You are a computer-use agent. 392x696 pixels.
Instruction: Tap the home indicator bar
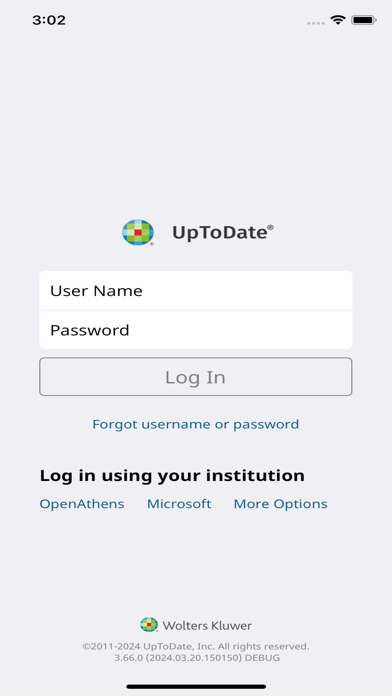click(x=196, y=687)
